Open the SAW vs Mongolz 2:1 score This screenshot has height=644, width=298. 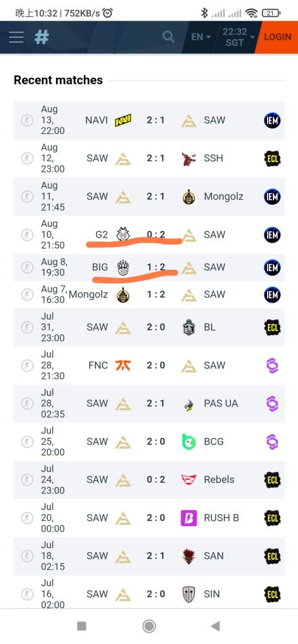(x=155, y=196)
